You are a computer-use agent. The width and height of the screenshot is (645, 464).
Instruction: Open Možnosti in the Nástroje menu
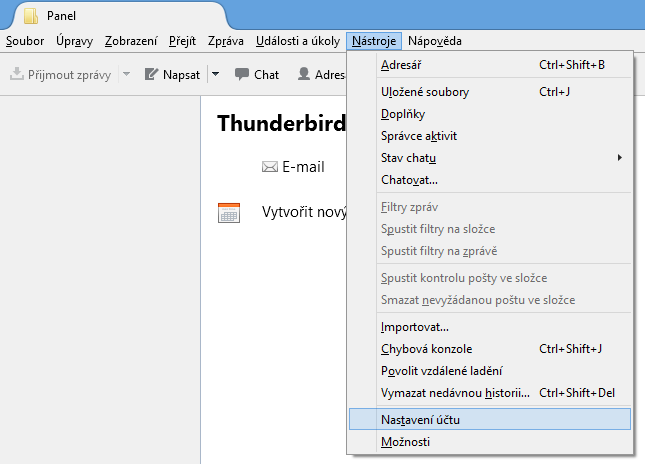pos(405,441)
